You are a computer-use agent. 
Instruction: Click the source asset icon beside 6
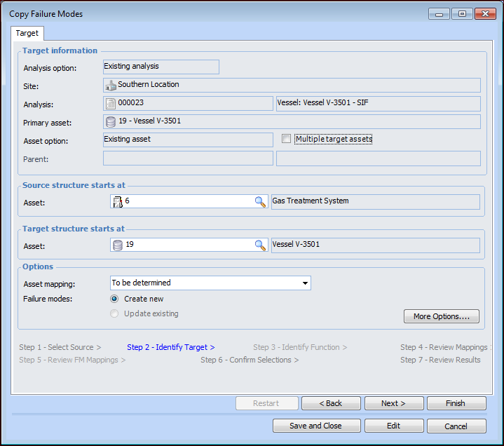point(117,202)
